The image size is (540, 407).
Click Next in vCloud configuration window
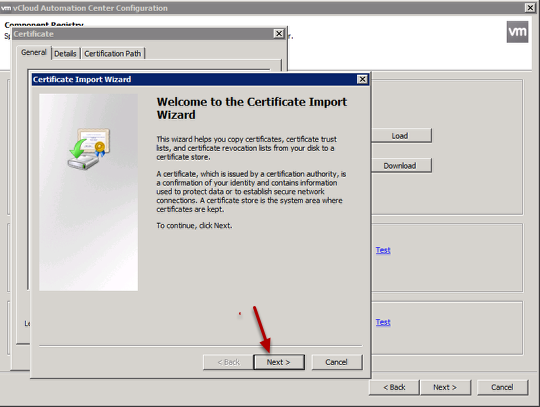pos(445,387)
